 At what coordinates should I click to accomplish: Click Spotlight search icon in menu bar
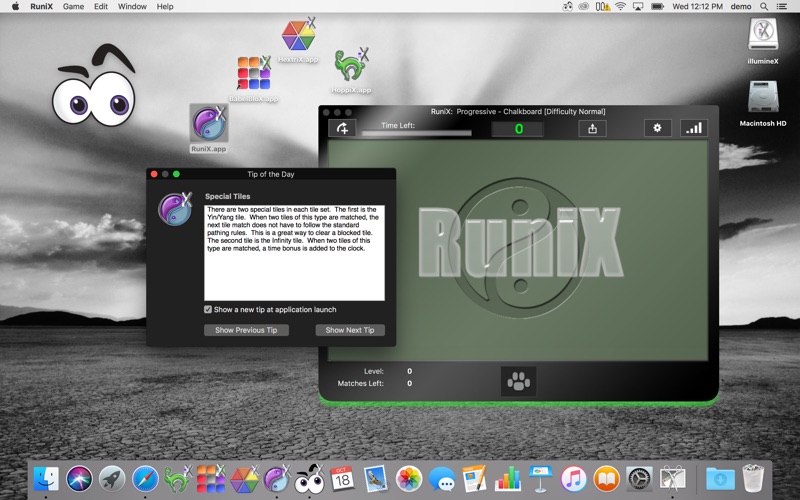point(764,6)
